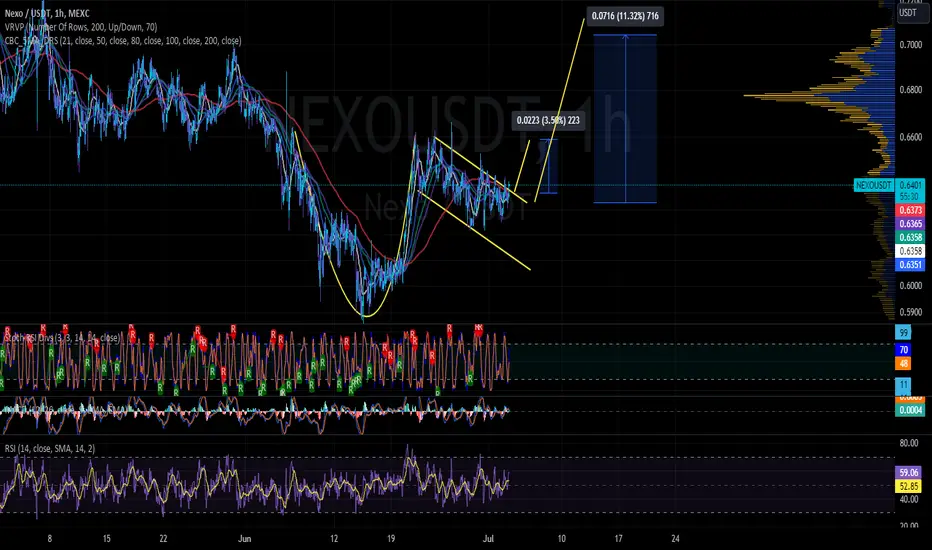Select the VRVP indicator legend
Viewport: 932px width, 550px height.
pos(81,27)
